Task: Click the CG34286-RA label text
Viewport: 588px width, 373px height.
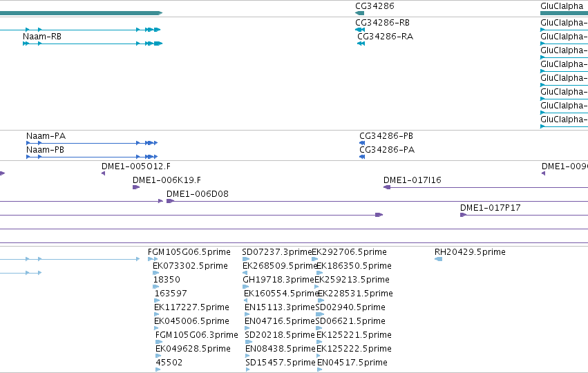Action: [385, 37]
